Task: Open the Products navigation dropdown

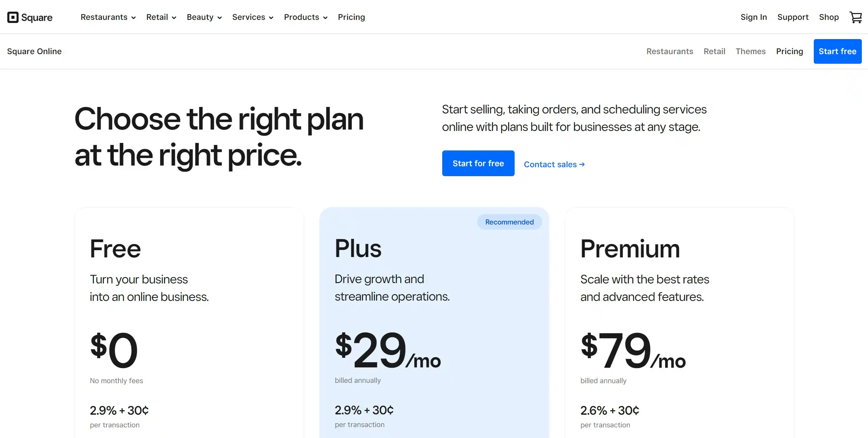Action: [x=306, y=17]
